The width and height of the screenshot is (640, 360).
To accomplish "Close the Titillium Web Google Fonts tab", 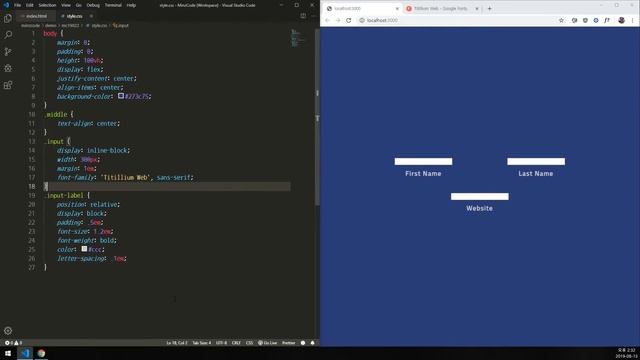I will (477, 9).
